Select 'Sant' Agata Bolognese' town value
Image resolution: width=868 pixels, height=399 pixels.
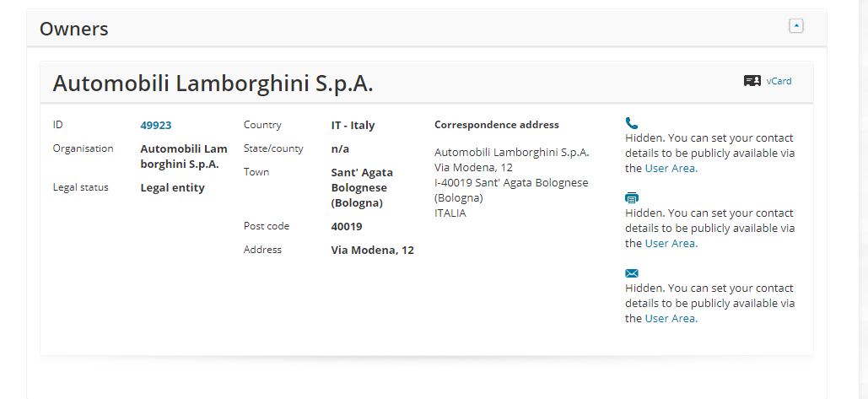[362, 187]
